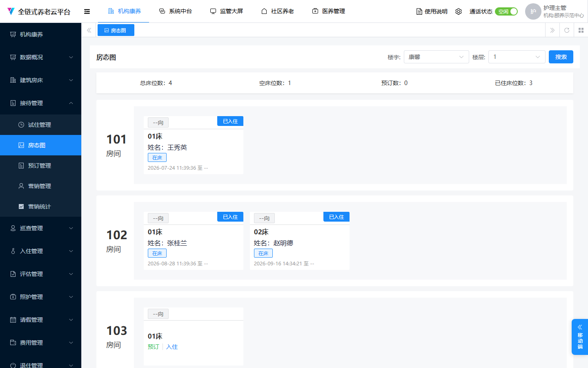
Task: Click 入住 link for room 103 bed
Action: point(172,347)
